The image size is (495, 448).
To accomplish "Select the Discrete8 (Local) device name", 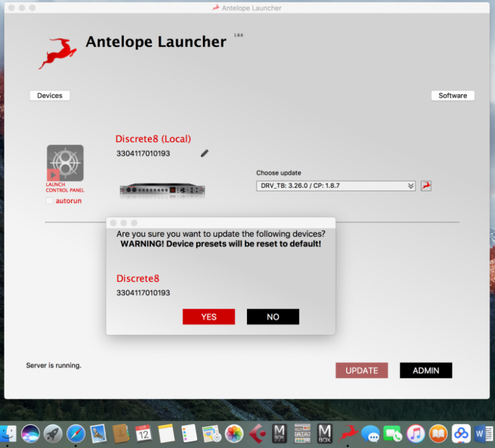I will point(153,139).
